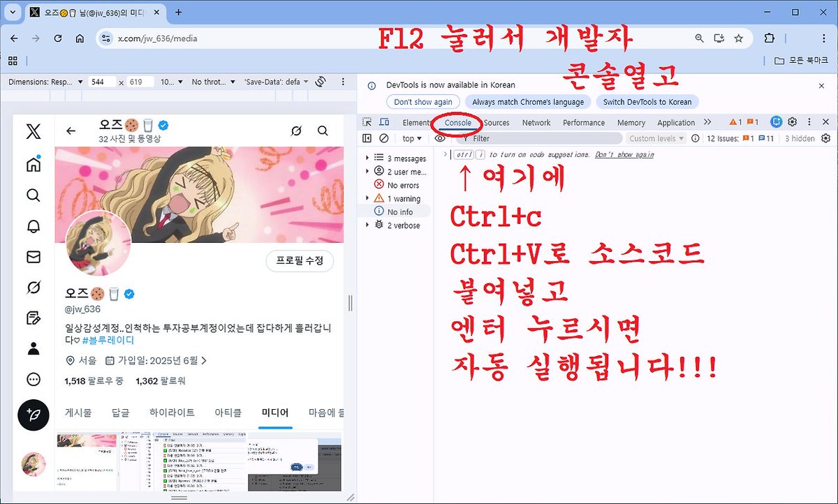
Task: Toggle the device toolbar icon in DevTools
Action: [384, 122]
